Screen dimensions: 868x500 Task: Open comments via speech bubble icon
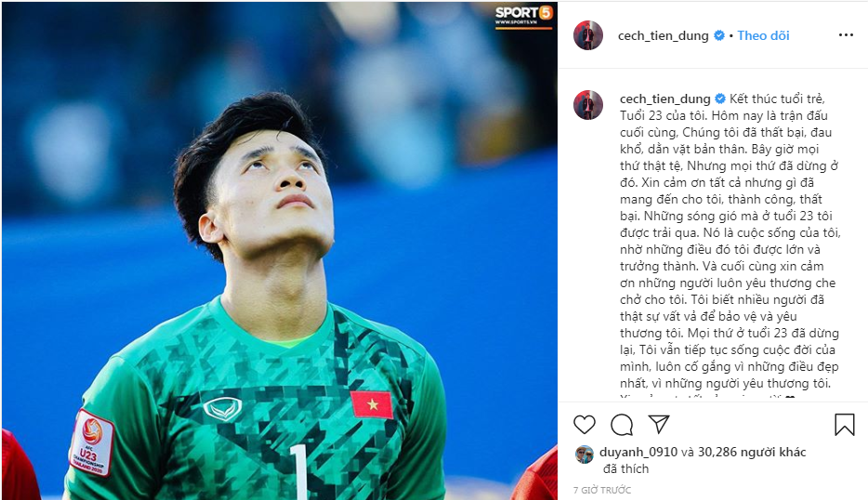[x=622, y=425]
